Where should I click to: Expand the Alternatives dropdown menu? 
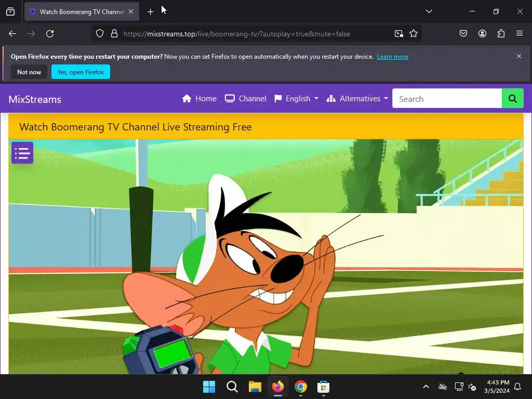(357, 99)
